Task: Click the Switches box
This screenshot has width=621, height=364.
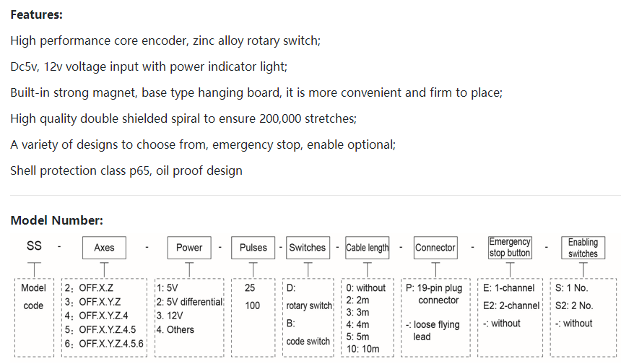Action: coord(308,248)
